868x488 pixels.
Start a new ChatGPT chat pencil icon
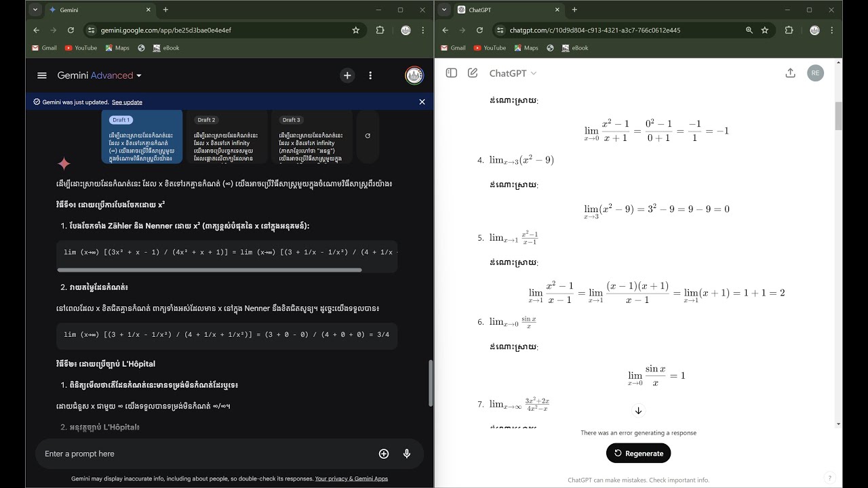point(473,73)
